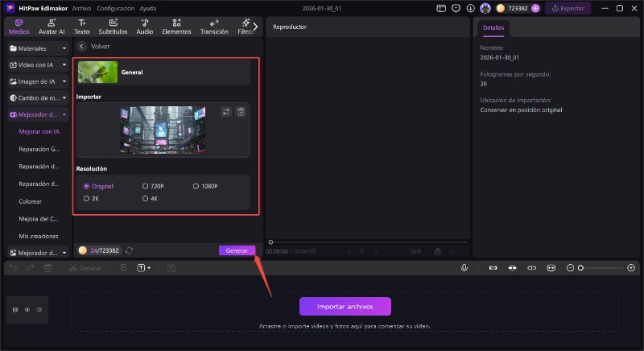The width and height of the screenshot is (644, 351).
Task: Zoom in on the timeline with the plus icon
Action: 631,267
